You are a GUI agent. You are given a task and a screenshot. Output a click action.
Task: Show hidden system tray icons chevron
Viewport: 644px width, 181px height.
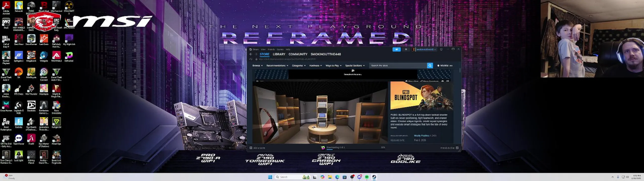click(613, 177)
